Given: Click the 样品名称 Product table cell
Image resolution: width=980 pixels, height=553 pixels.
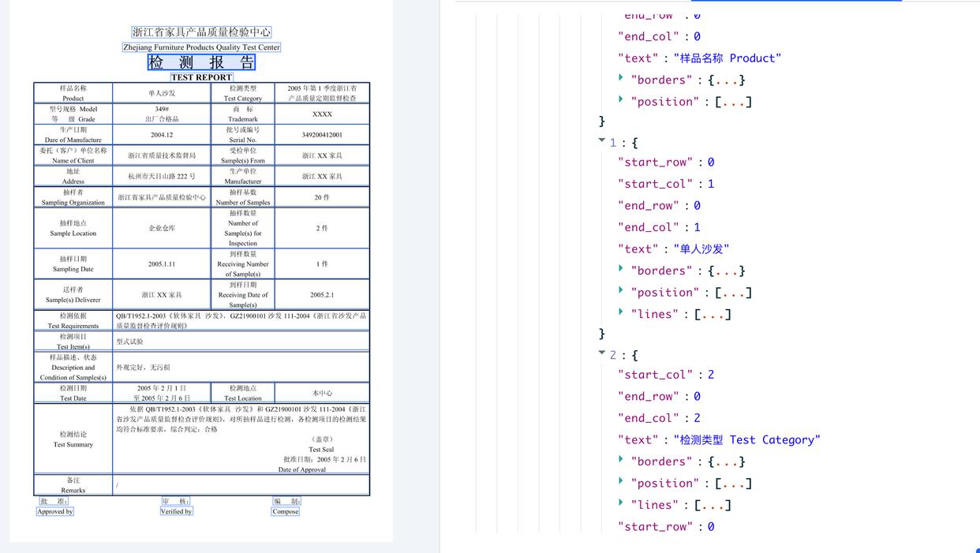Looking at the screenshot, I should click(x=73, y=93).
